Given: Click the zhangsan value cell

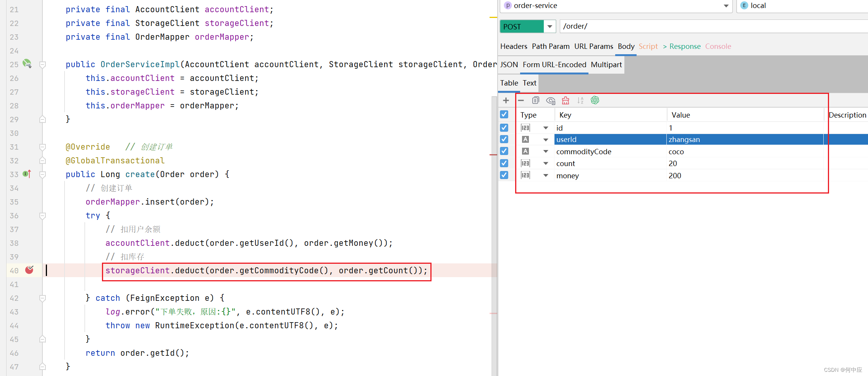Looking at the screenshot, I should coord(745,139).
